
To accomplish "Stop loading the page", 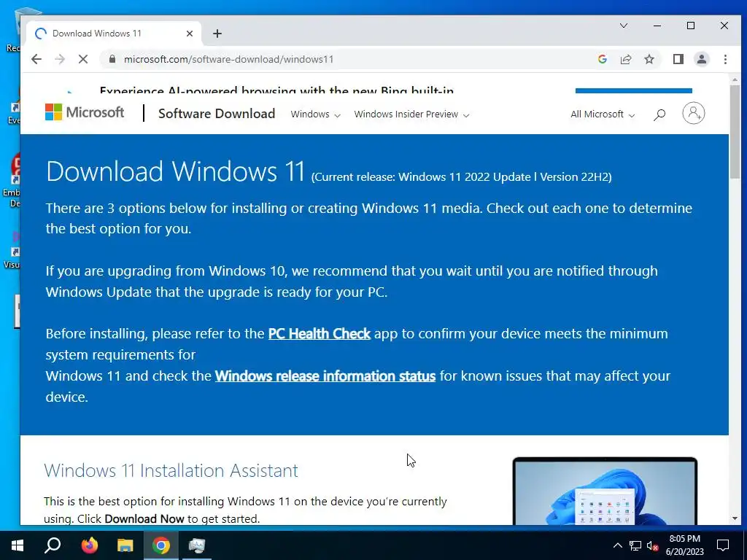I will click(83, 59).
